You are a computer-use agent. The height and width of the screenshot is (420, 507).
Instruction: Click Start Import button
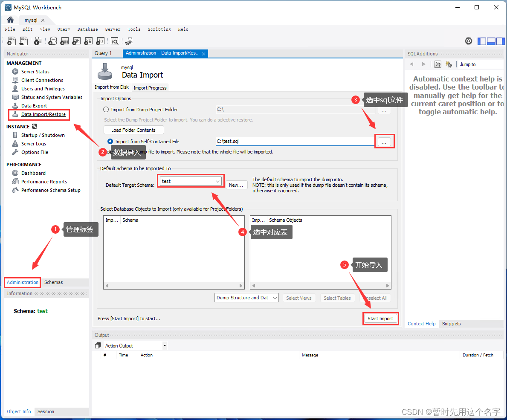pos(380,319)
